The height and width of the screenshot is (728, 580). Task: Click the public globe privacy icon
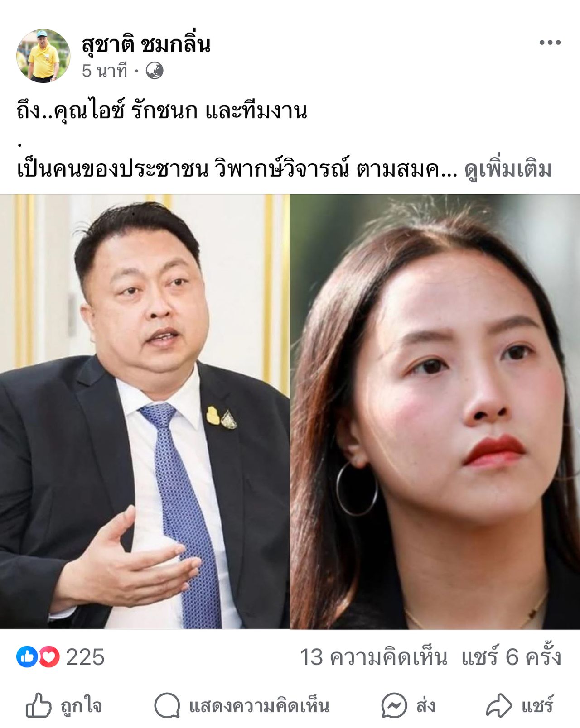tap(155, 71)
